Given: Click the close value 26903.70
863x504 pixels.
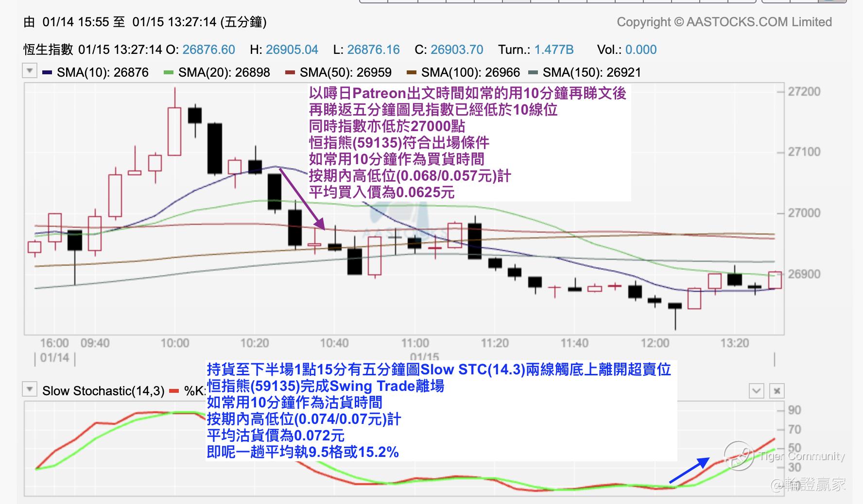Looking at the screenshot, I should tap(457, 50).
